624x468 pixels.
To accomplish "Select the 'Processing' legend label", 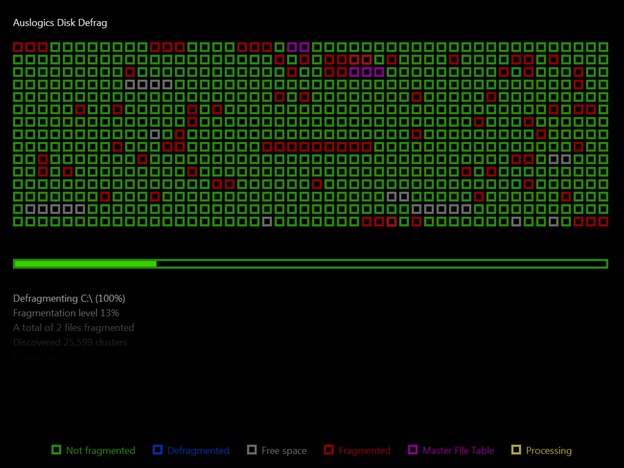I will coord(549,450).
